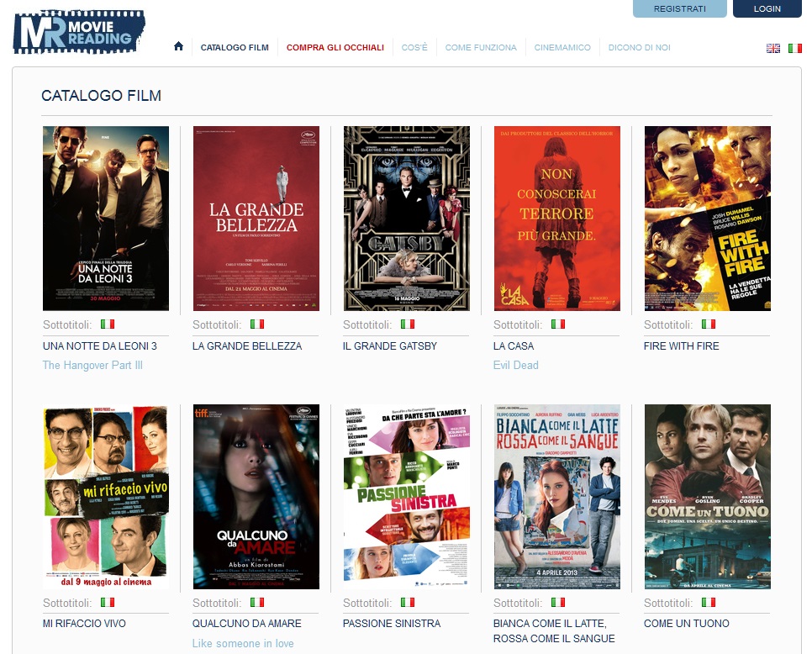Open the Bianca Come il Latte poster
The width and height of the screenshot is (812, 654).
556,497
